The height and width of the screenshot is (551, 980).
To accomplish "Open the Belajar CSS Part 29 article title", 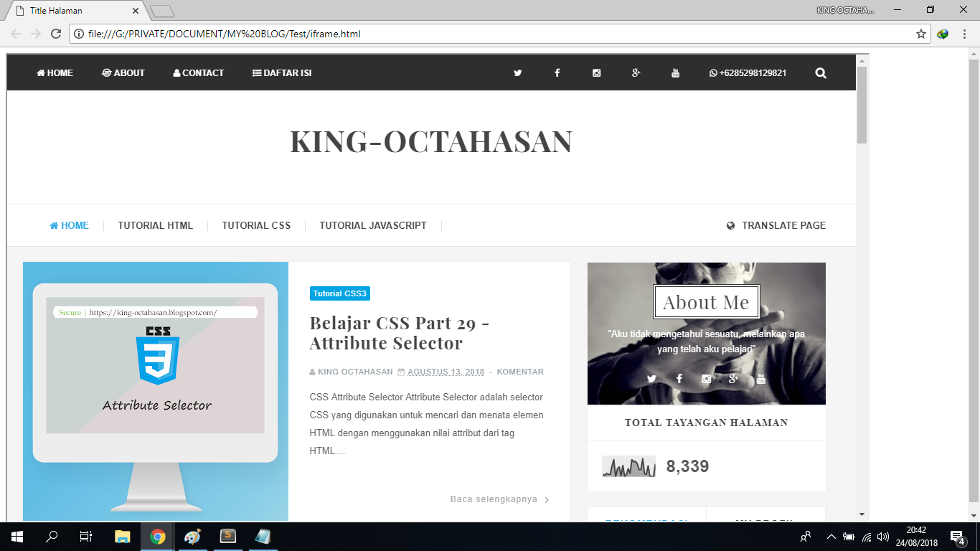I will tap(400, 333).
